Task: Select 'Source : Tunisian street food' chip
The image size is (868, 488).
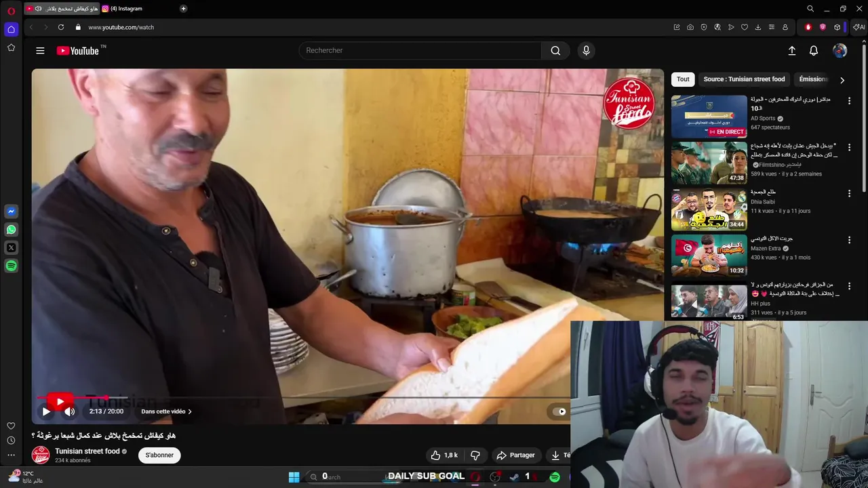Action: 744,79
